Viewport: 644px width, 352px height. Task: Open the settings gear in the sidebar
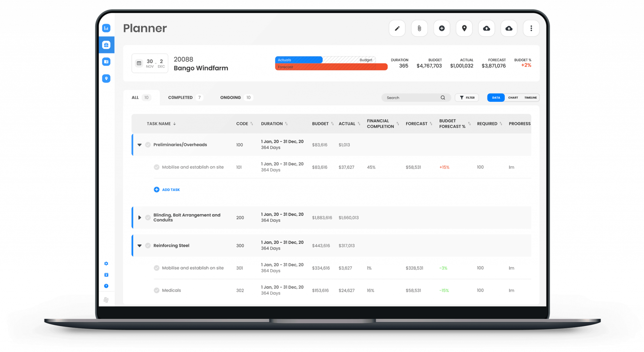(106, 264)
